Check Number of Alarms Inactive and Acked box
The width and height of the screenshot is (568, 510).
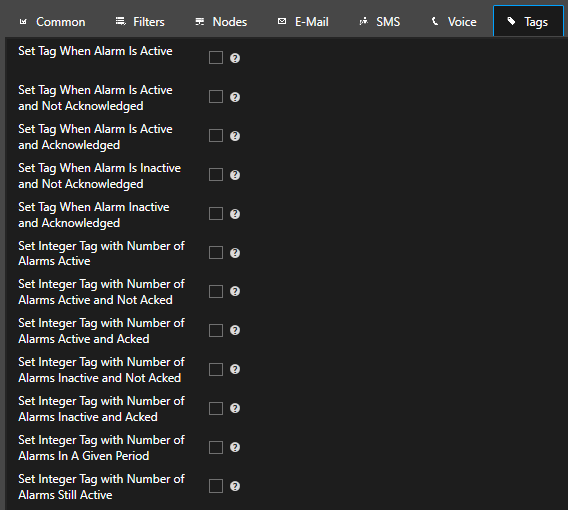click(216, 409)
